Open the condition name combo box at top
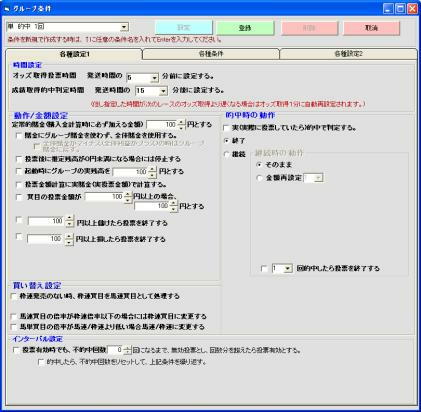Image resolution: width=421 pixels, height=412 pixels. [x=124, y=27]
